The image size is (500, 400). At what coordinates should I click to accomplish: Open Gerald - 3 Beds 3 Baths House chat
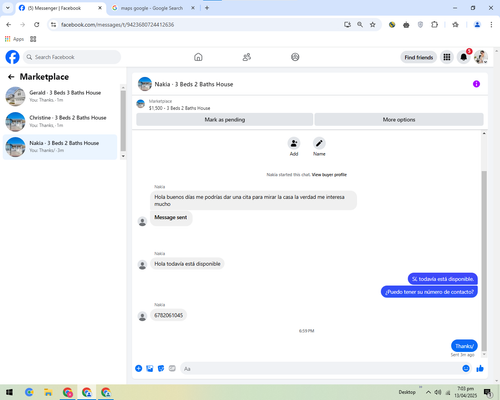pyautogui.click(x=60, y=96)
